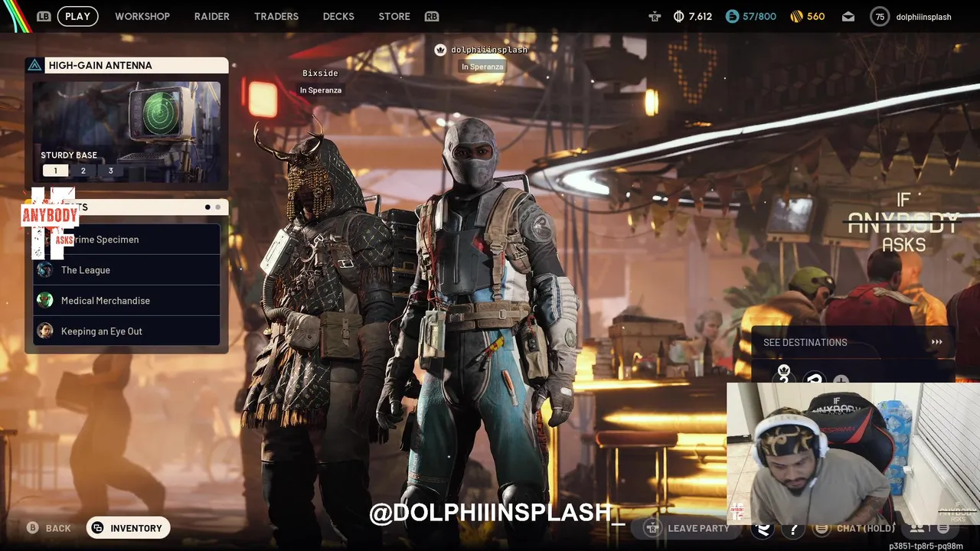This screenshot has height=551, width=980.
Task: Click the 57/800 stash count
Action: 759,16
